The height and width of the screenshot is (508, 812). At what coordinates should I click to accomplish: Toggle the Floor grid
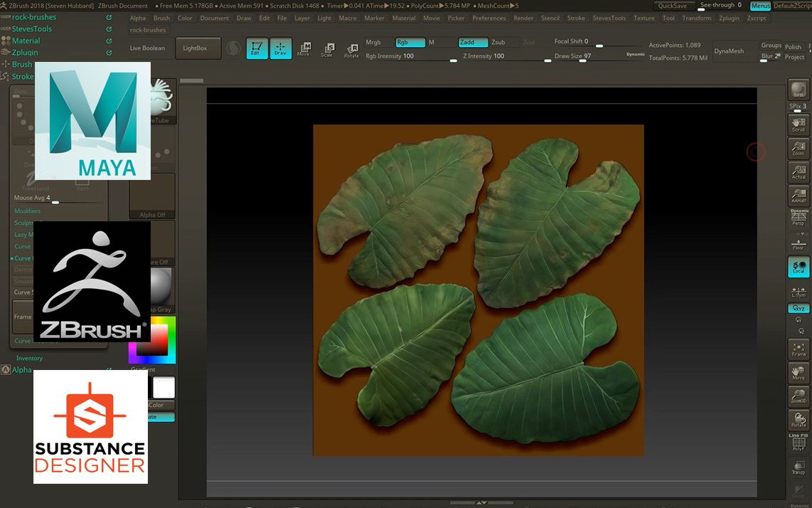pos(798,242)
